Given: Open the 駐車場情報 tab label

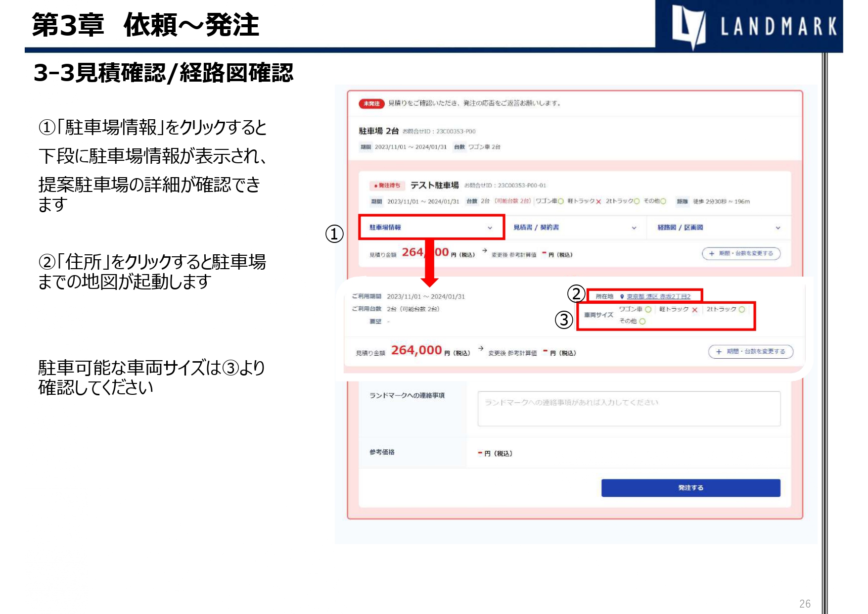Looking at the screenshot, I should (385, 228).
